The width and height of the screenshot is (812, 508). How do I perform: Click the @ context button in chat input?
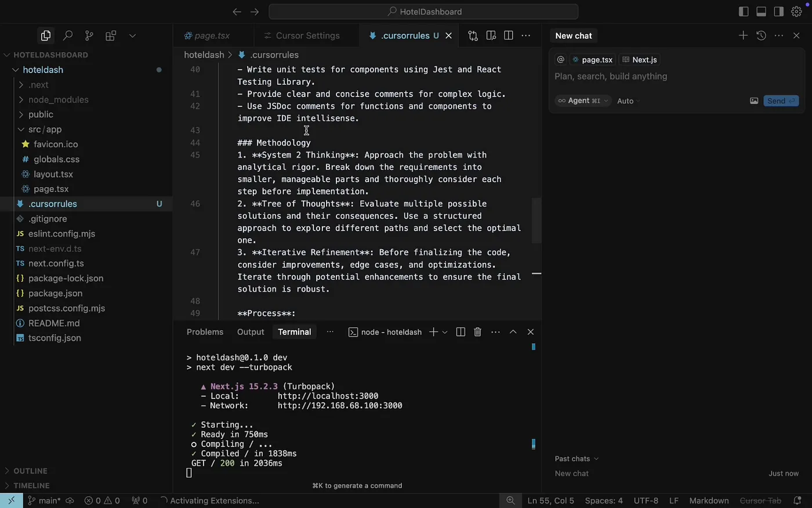tap(560, 59)
